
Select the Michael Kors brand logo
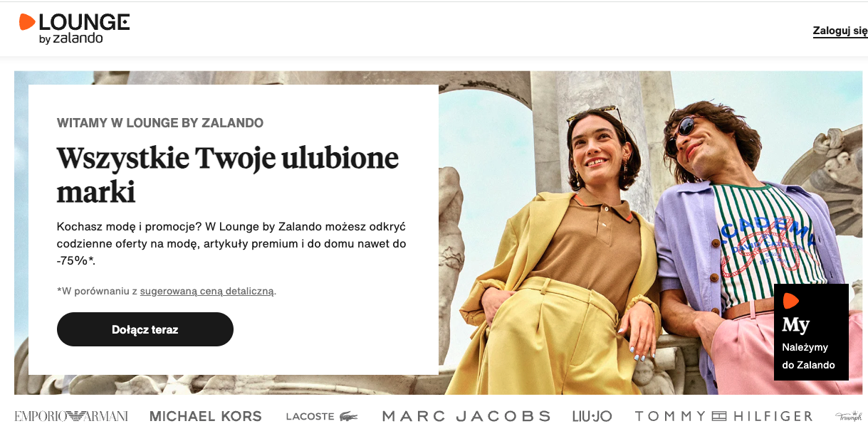[x=206, y=416]
